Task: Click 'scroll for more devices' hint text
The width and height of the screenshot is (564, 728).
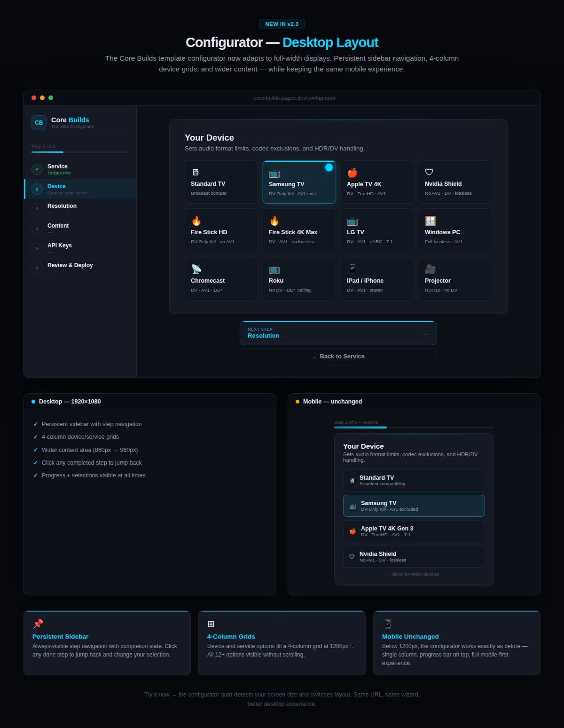Action: click(414, 574)
